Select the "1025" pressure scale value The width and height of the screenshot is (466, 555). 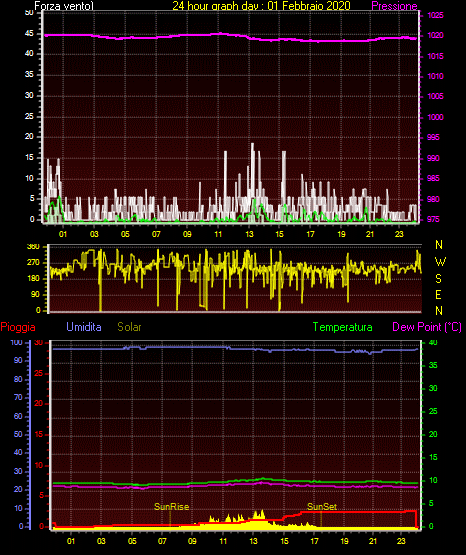435,15
